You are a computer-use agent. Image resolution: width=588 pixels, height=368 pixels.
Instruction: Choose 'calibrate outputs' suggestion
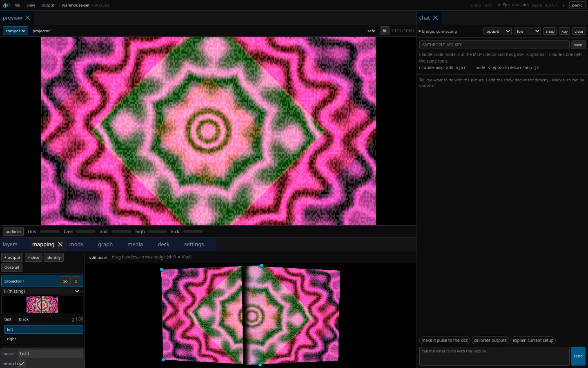point(490,340)
